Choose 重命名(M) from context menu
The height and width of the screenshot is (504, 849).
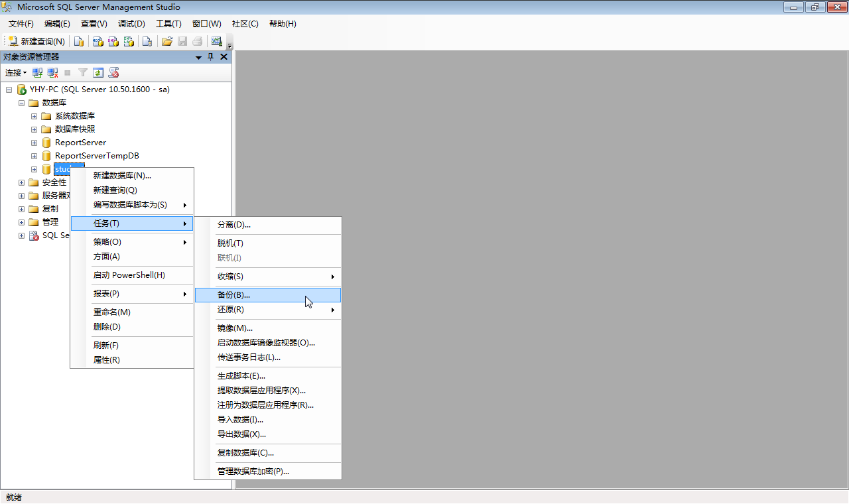(132, 312)
